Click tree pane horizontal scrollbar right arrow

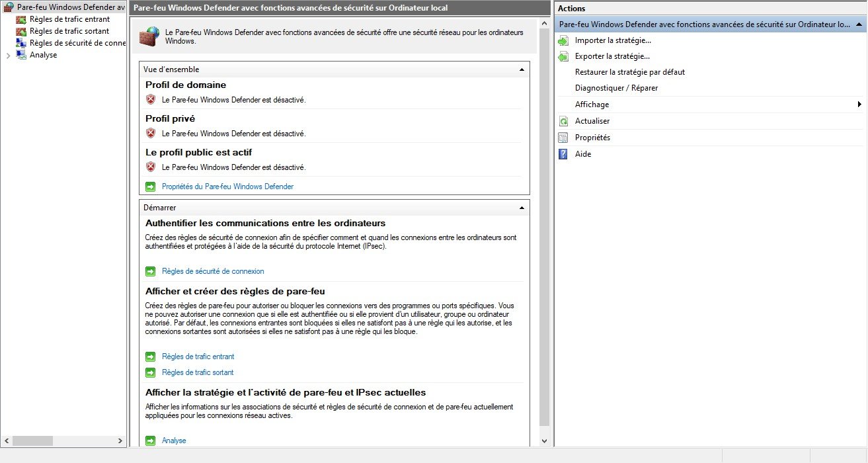(120, 441)
